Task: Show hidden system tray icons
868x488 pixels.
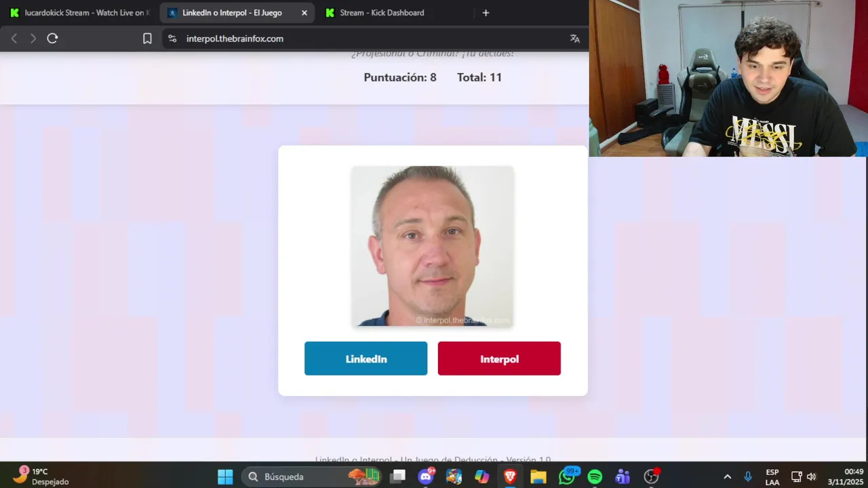Action: 728,476
